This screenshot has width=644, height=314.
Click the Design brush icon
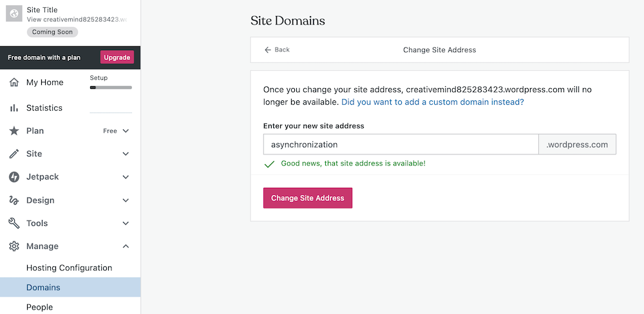pos(14,200)
